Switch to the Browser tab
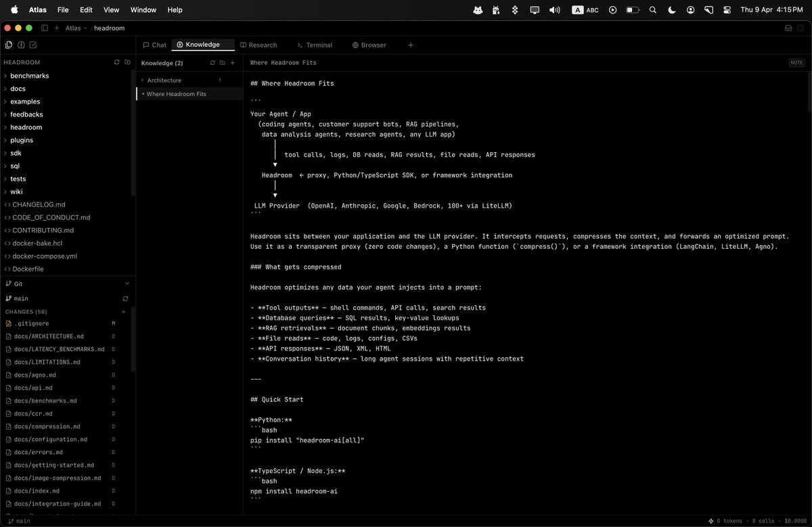The image size is (812, 527). 369,45
